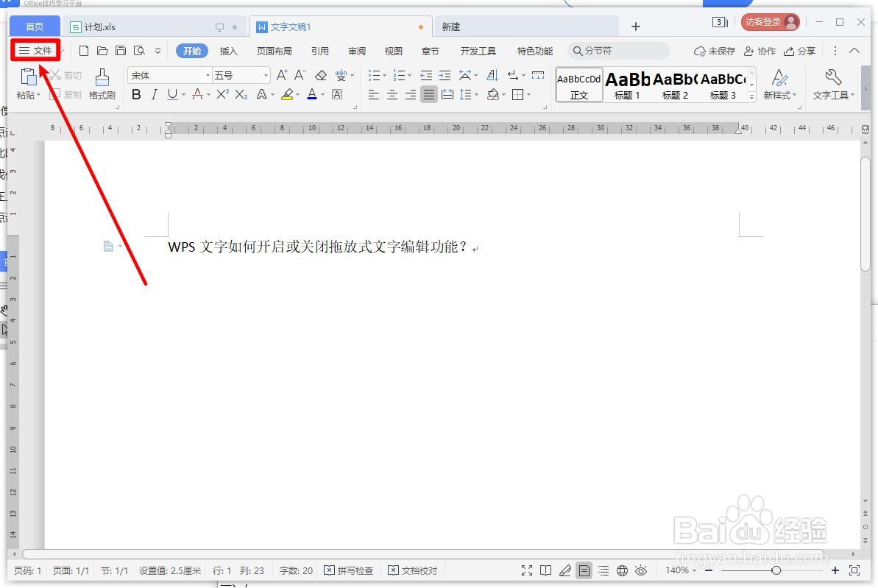
Task: Switch to the 插入 (Insert) tab
Action: tap(228, 51)
